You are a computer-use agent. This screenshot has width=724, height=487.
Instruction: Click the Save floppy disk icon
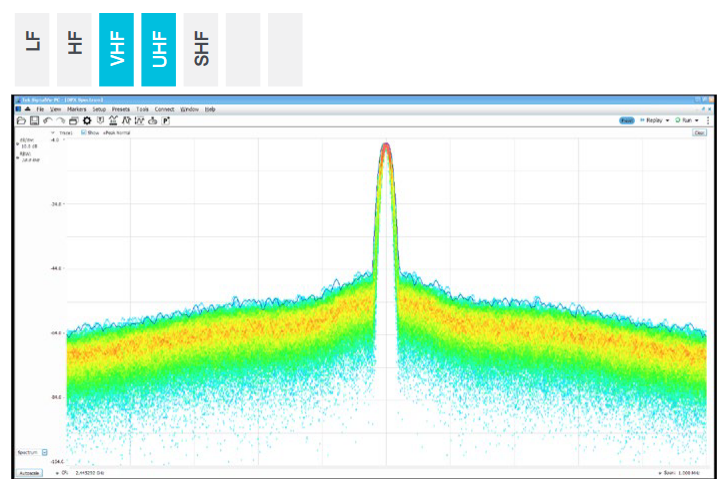[x=33, y=120]
